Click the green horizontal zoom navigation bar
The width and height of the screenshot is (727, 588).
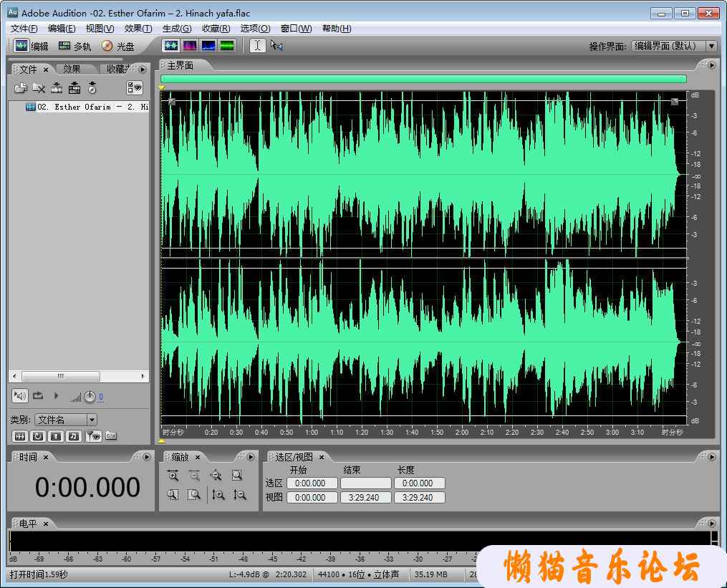(423, 79)
